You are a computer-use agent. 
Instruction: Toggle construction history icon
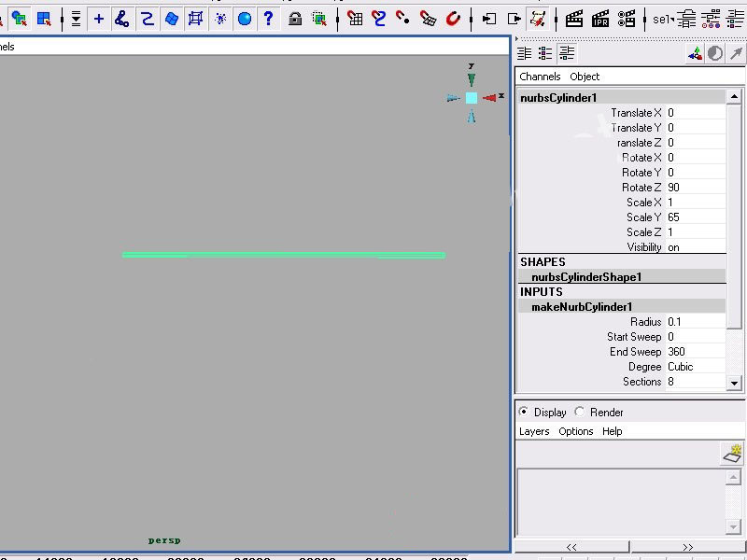538,19
